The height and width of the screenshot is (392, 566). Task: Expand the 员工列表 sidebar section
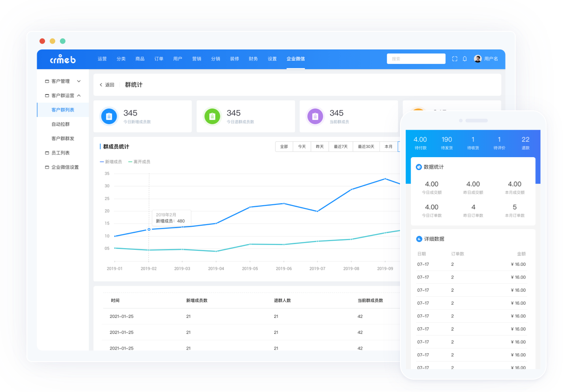pos(60,153)
